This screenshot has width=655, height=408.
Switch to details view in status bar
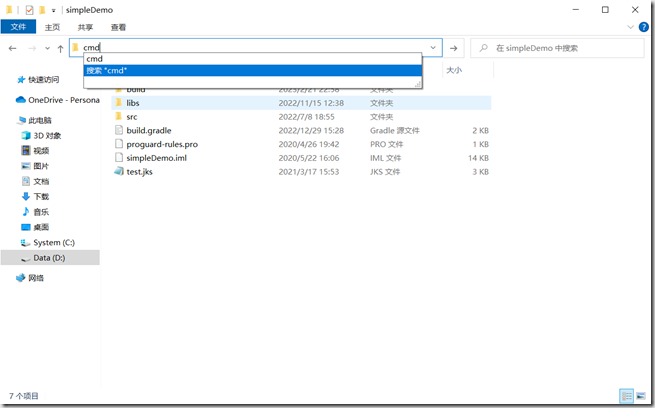coord(626,396)
